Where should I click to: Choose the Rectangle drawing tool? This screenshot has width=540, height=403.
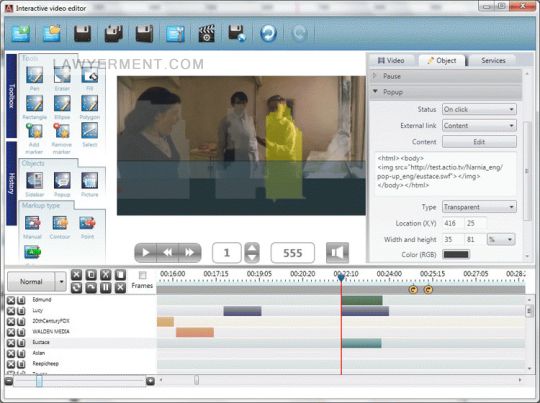click(34, 103)
